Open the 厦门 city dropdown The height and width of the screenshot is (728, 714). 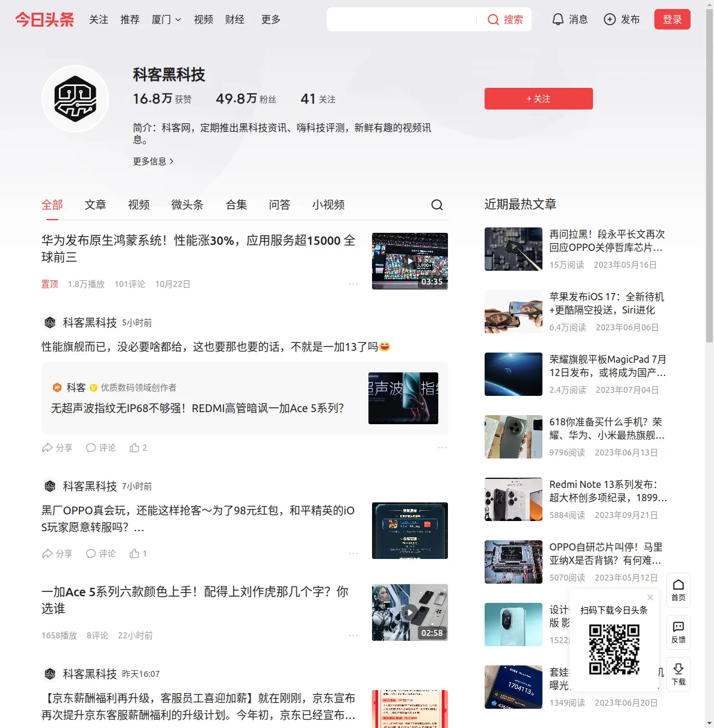click(166, 20)
